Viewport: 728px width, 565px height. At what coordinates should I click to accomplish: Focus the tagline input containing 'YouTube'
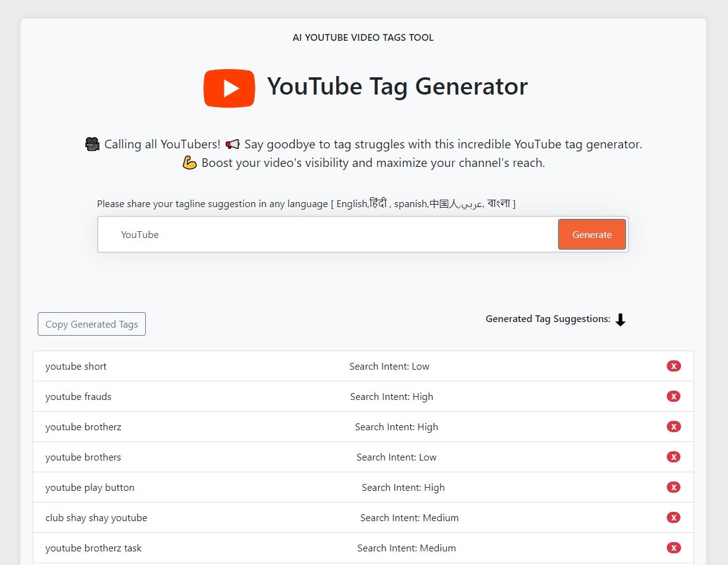(x=328, y=234)
